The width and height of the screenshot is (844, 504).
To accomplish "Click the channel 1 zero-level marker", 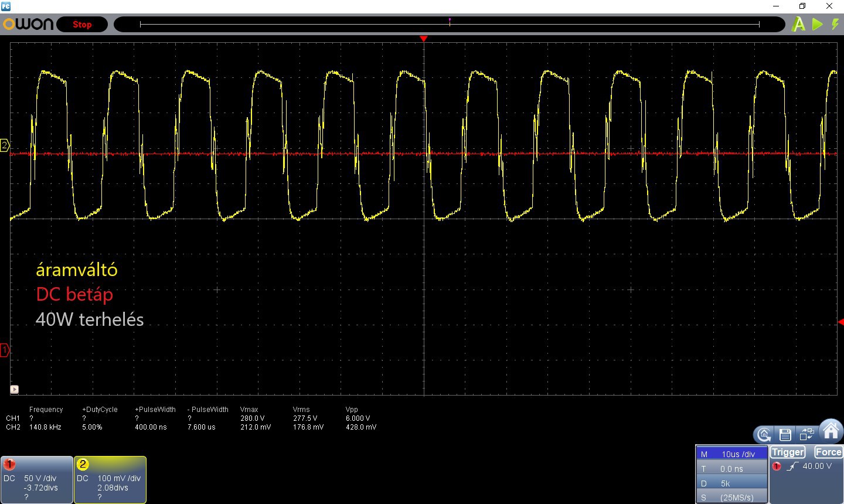I will pyautogui.click(x=5, y=350).
